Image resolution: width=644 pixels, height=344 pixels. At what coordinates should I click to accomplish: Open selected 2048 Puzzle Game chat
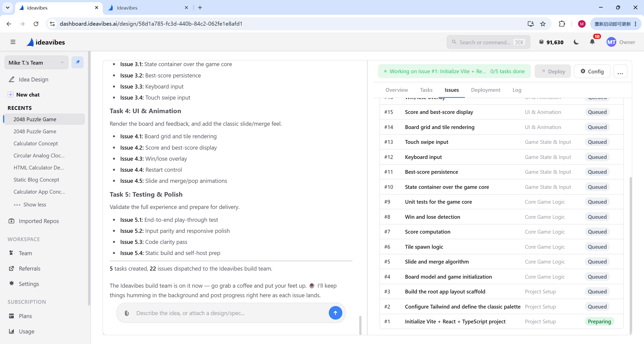[44, 119]
